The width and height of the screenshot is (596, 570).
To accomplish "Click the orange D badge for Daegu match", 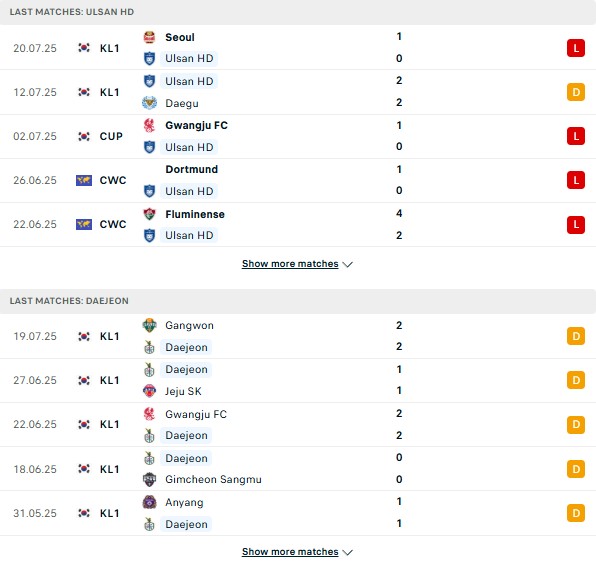I will tap(576, 92).
